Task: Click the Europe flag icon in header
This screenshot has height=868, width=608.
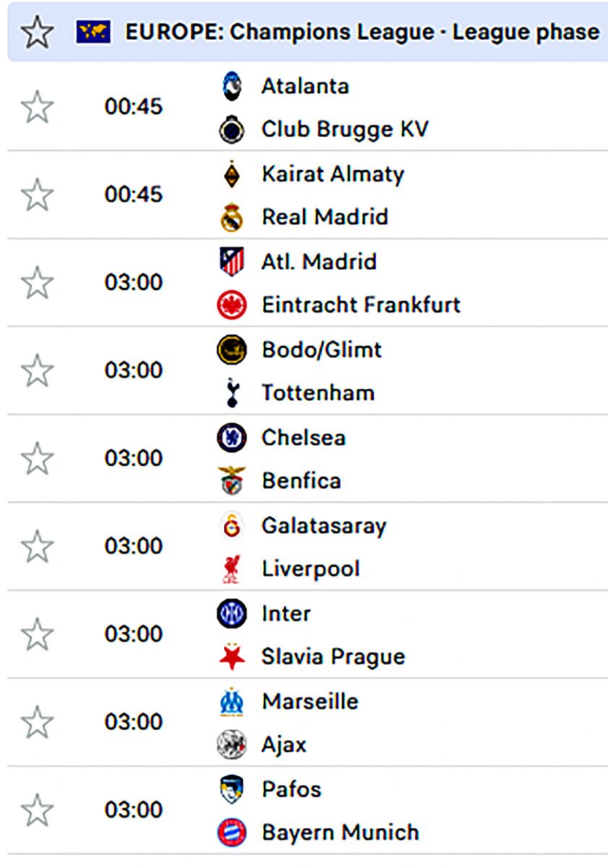Action: click(x=93, y=32)
